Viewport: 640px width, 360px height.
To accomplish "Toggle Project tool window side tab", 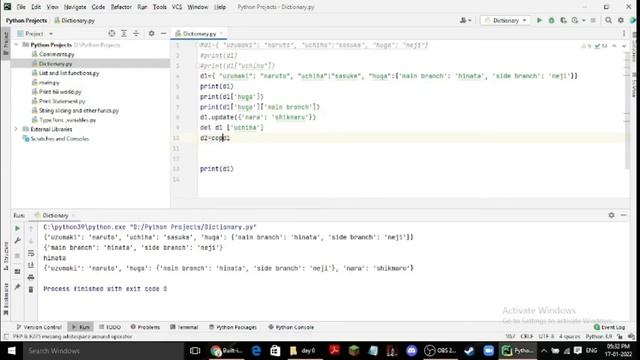I will [6, 44].
